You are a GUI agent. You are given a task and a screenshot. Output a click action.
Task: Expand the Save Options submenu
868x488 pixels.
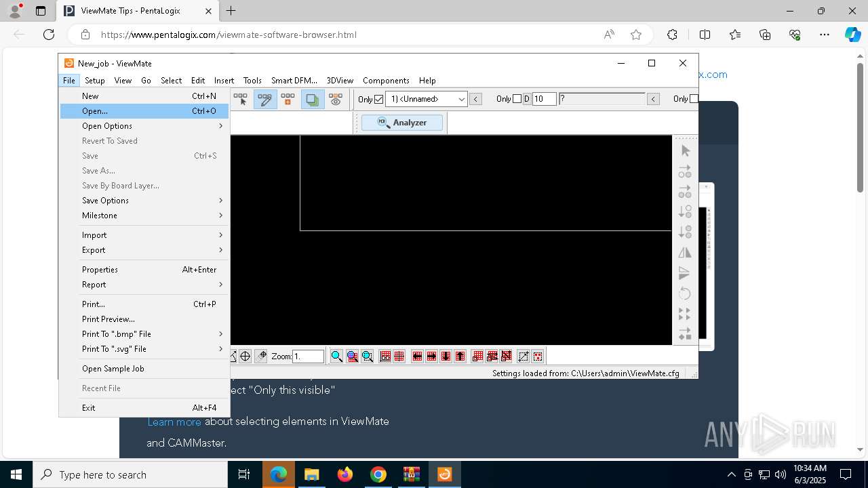144,201
